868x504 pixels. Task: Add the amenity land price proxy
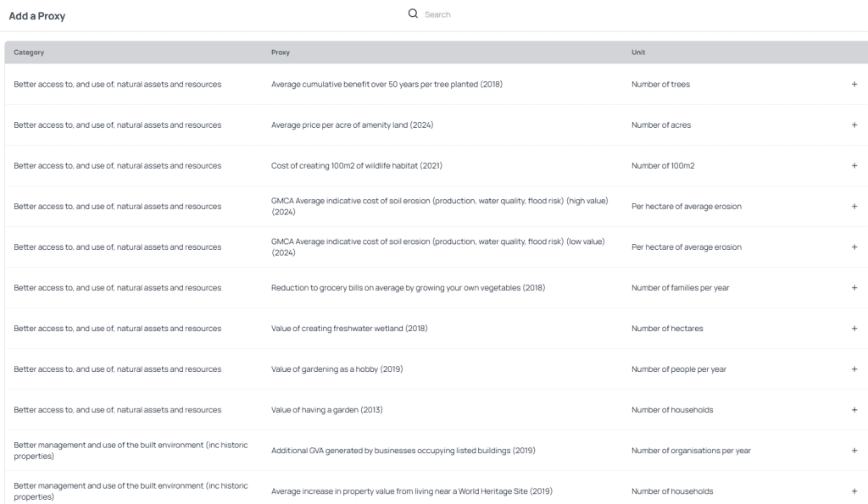click(x=854, y=125)
